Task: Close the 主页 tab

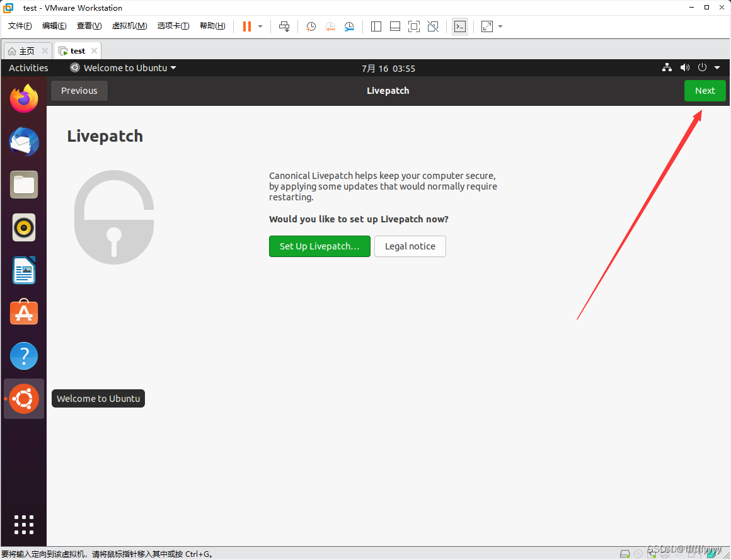Action: [x=45, y=51]
